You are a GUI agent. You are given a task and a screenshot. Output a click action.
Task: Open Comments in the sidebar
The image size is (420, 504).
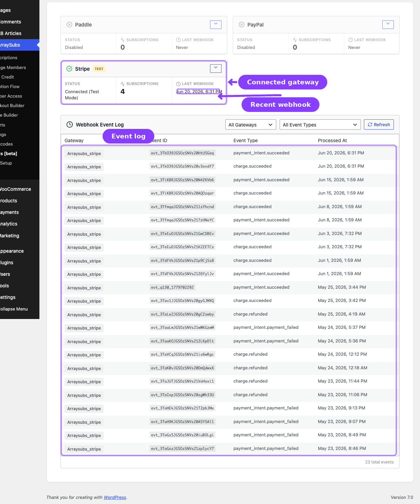[11, 22]
